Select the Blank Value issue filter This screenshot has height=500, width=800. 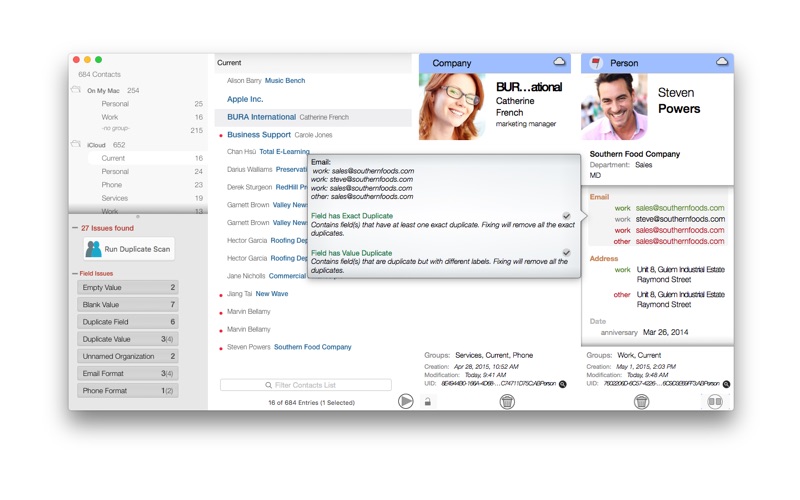pyautogui.click(x=128, y=305)
